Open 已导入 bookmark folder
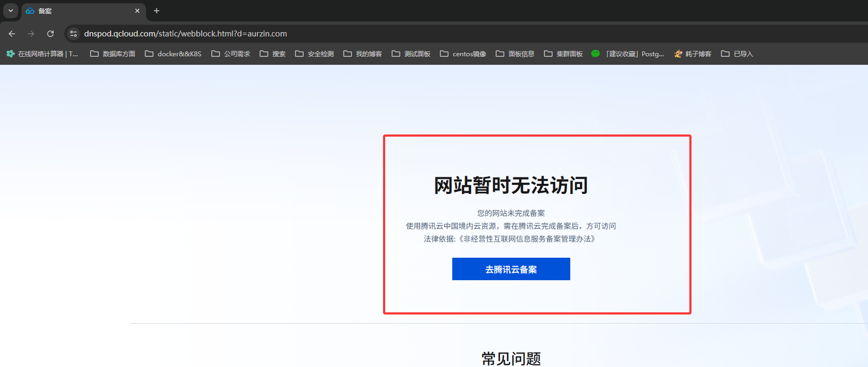This screenshot has width=868, height=367. point(737,54)
